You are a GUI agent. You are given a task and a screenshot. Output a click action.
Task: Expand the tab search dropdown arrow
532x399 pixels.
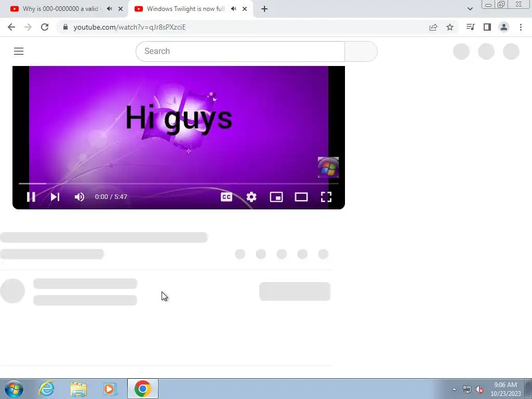(470, 9)
